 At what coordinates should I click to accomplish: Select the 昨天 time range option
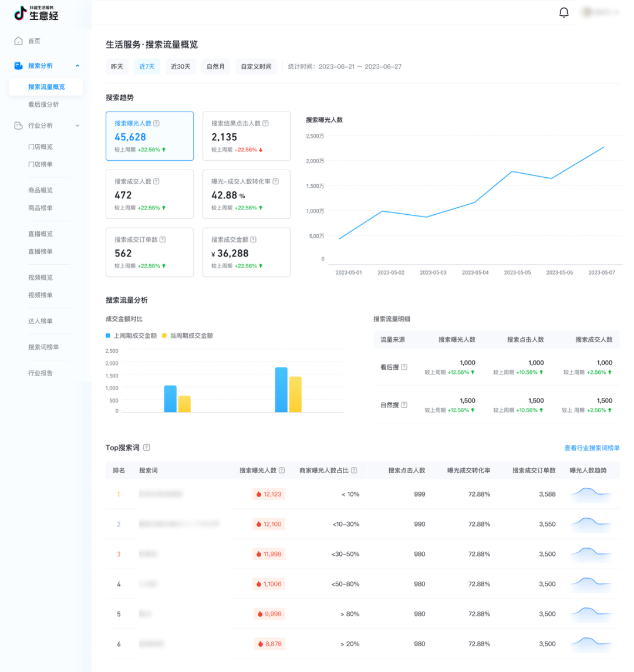click(x=116, y=66)
